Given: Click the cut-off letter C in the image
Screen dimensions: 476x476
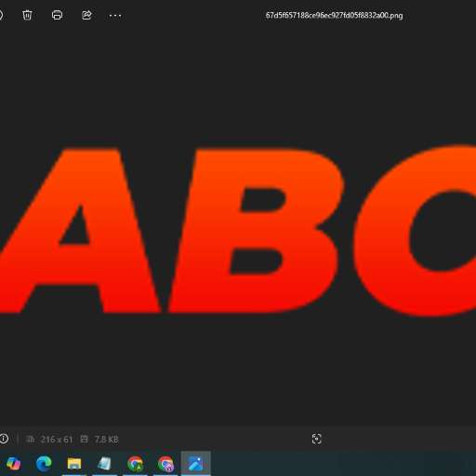Looking at the screenshot, I should click(x=416, y=231).
